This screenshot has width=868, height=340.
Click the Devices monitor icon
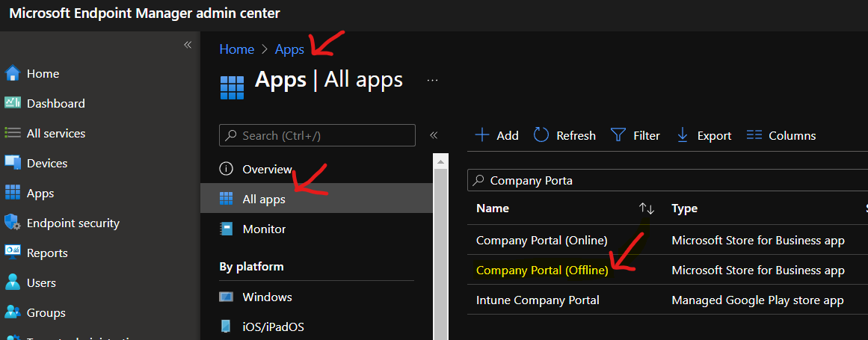[12, 163]
